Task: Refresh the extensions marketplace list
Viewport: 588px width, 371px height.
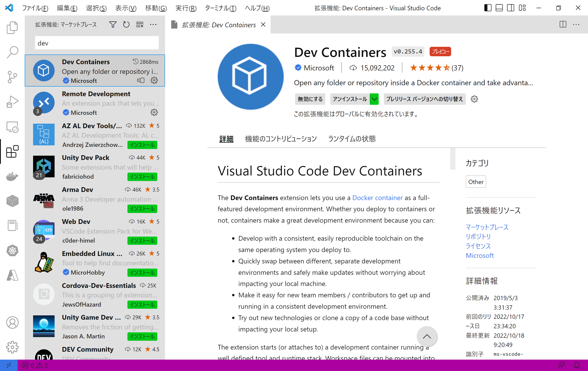Action: coord(126,25)
